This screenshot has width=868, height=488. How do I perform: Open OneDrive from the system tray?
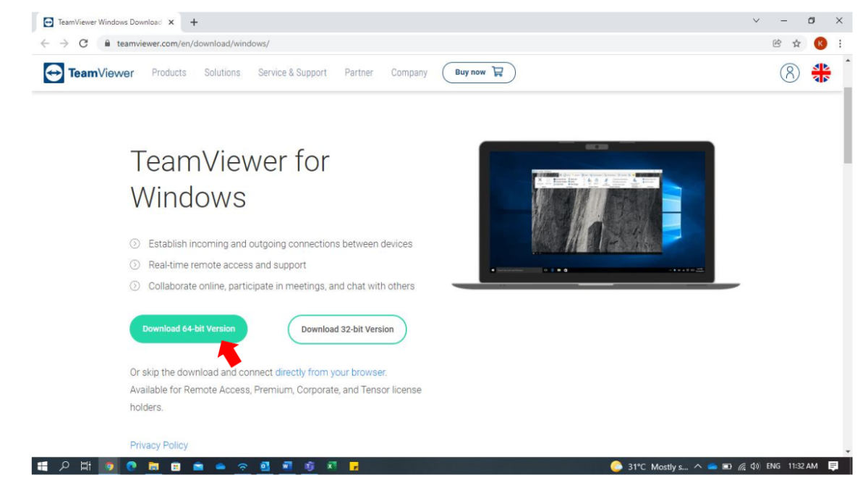[712, 467]
